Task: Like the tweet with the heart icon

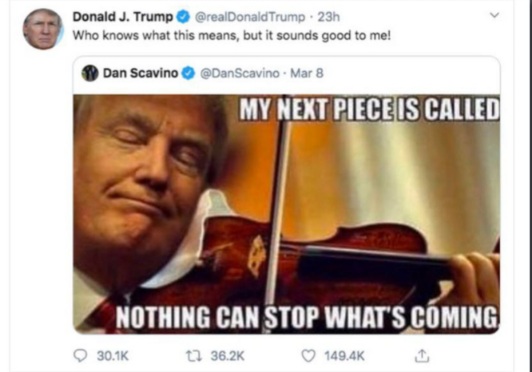Action: (308, 356)
